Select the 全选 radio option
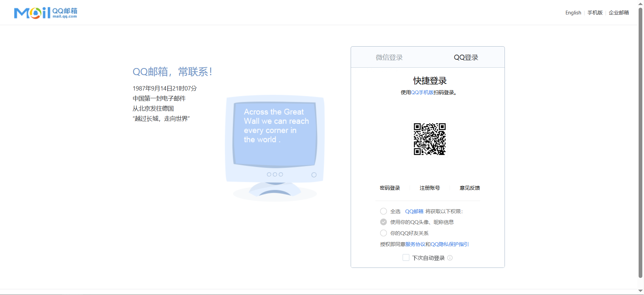Image resolution: width=644 pixels, height=295 pixels. pyautogui.click(x=384, y=211)
